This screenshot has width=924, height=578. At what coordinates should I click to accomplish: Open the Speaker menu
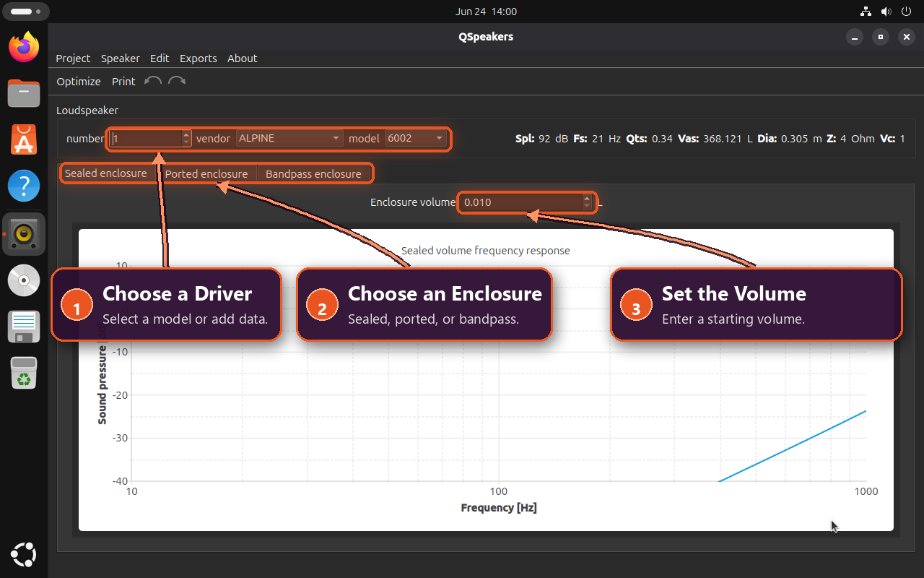(121, 59)
